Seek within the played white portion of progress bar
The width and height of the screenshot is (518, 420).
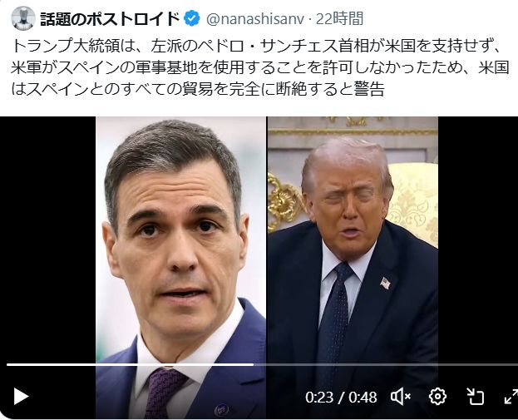[x=131, y=365]
